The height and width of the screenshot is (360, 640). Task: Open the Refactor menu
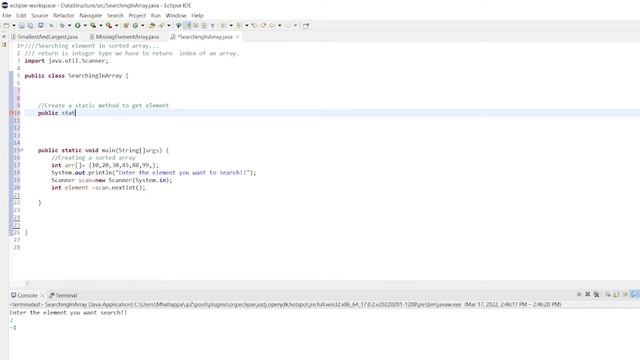[x=64, y=16]
